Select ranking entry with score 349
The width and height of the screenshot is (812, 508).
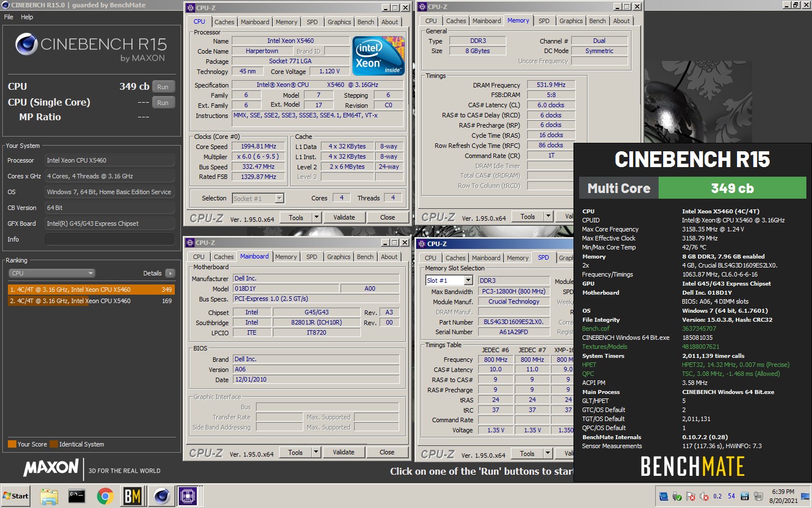(x=91, y=290)
